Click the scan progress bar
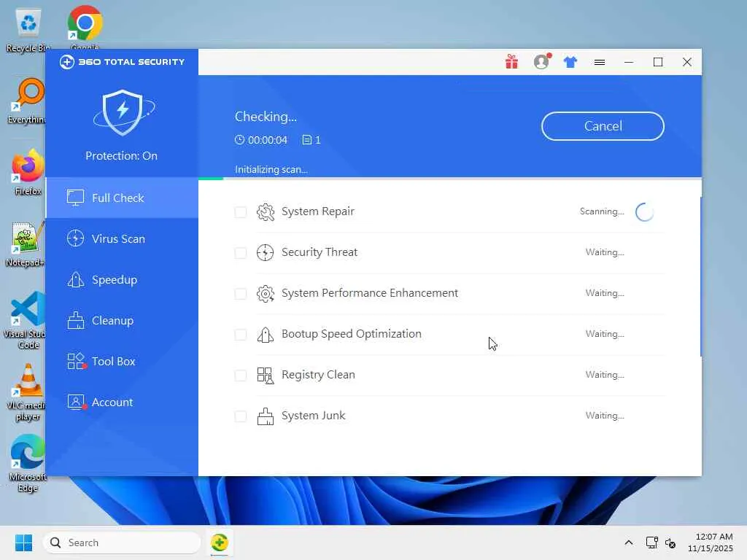The height and width of the screenshot is (560, 747). click(x=449, y=179)
